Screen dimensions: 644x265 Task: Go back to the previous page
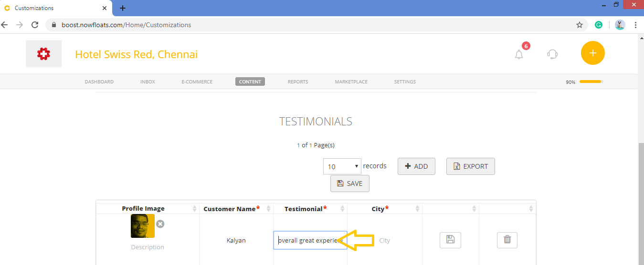5,25
